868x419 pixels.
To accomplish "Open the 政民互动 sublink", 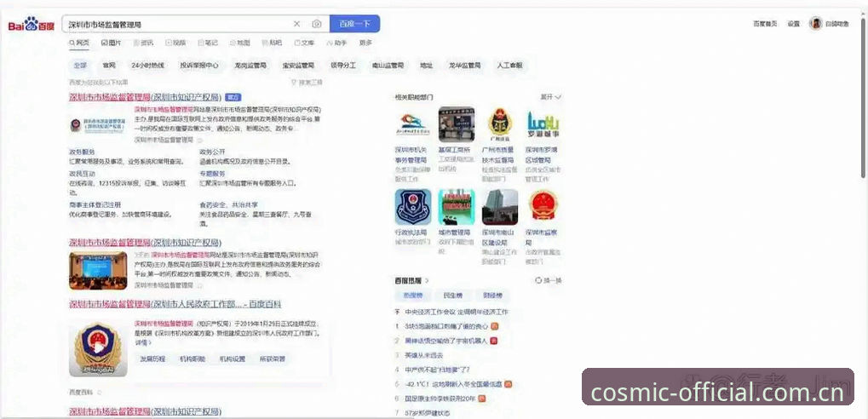I will point(82,173).
